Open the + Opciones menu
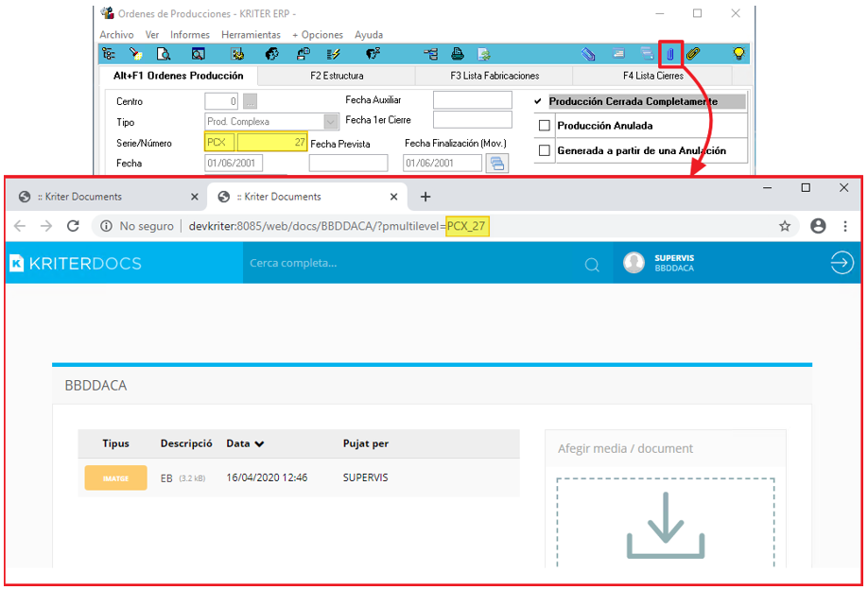868x590 pixels. click(318, 34)
